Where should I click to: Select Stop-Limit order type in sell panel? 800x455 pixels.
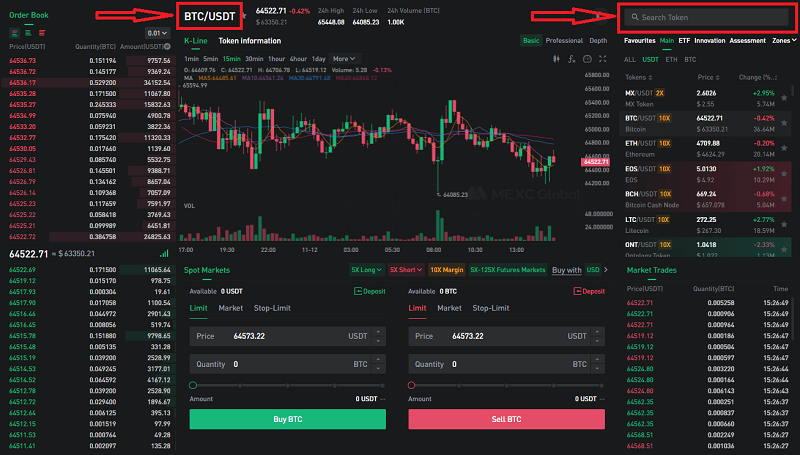[x=491, y=308]
